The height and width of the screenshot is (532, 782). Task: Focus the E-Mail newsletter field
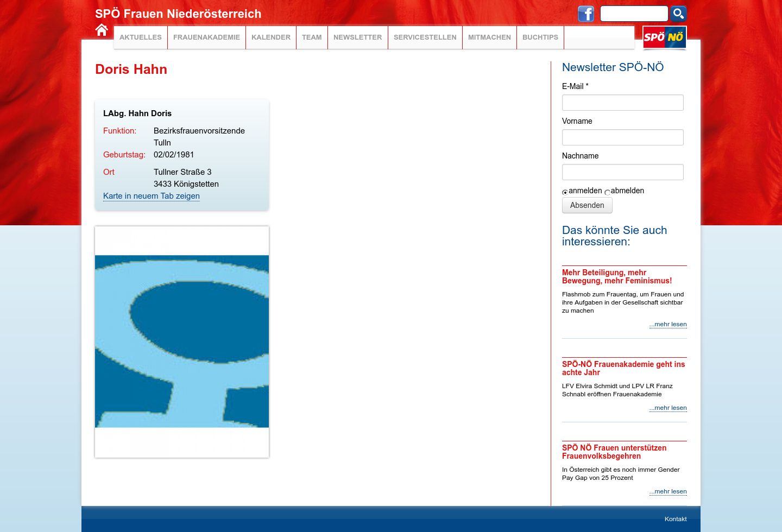[623, 103]
